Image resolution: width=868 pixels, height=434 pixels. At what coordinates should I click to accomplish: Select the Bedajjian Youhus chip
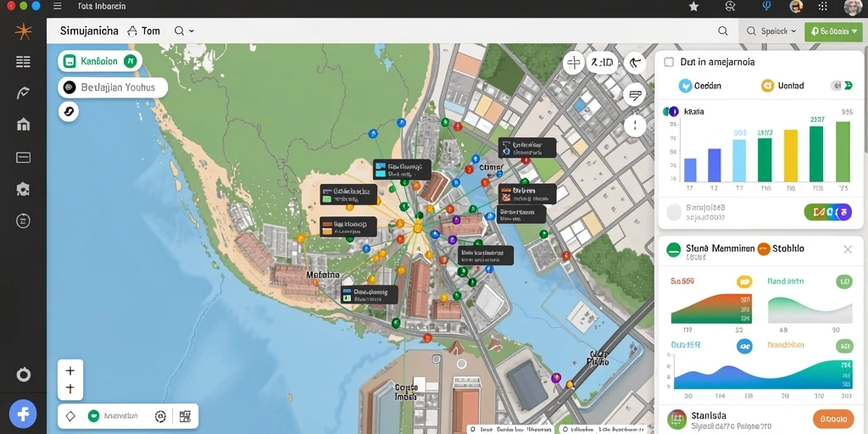tap(113, 87)
